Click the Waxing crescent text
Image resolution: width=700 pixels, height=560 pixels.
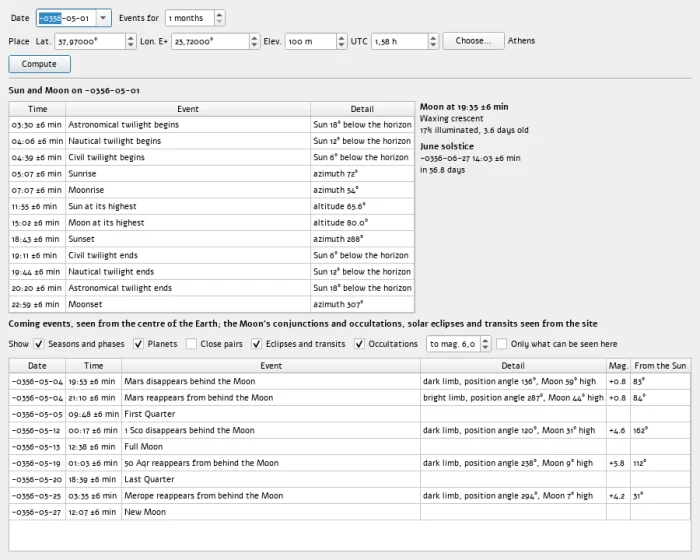451,118
